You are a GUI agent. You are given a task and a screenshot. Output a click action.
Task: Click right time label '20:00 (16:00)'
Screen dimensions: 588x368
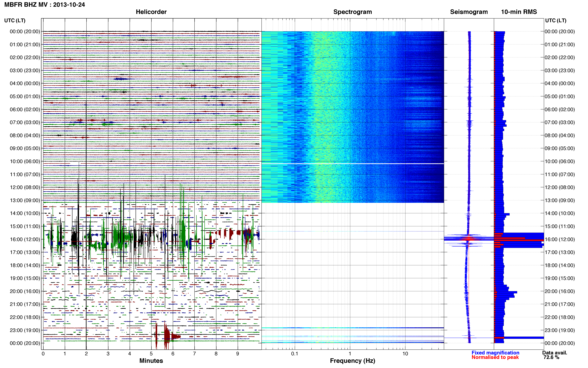click(x=560, y=291)
